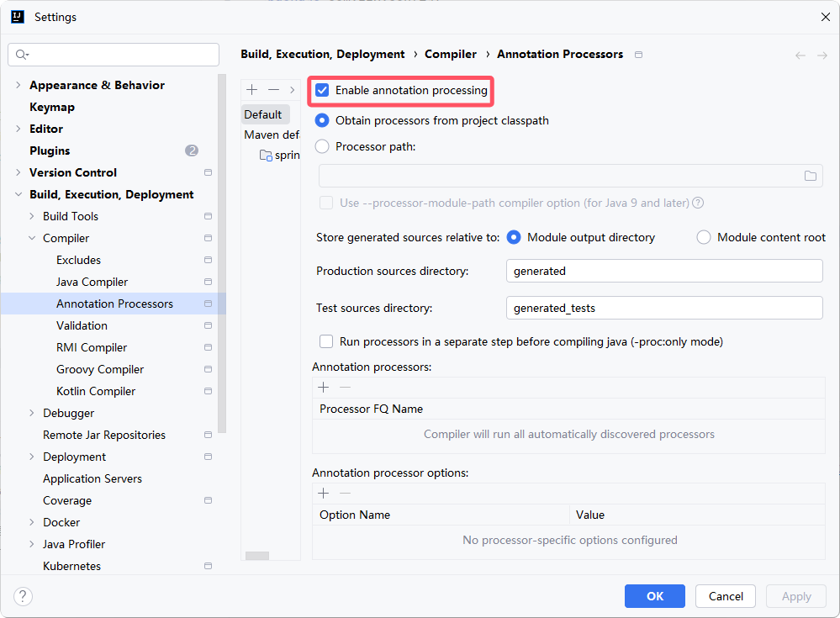The width and height of the screenshot is (840, 618).
Task: Click project-level icon beside Validation
Action: point(208,325)
